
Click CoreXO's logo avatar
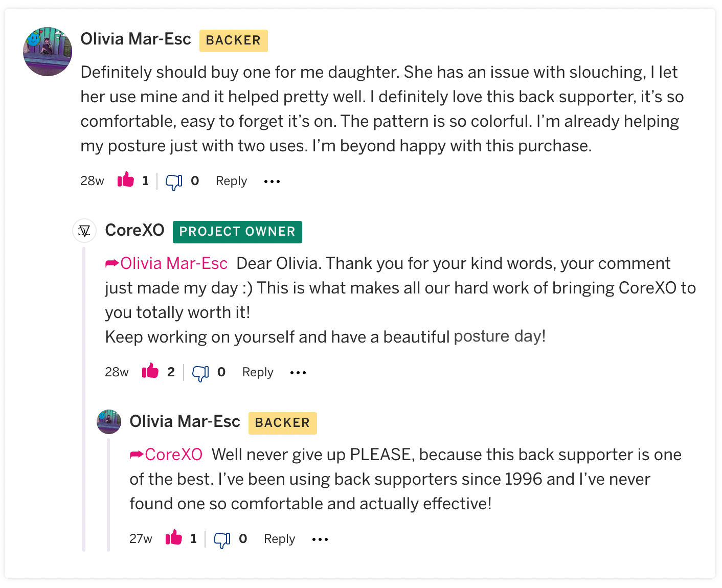[84, 231]
